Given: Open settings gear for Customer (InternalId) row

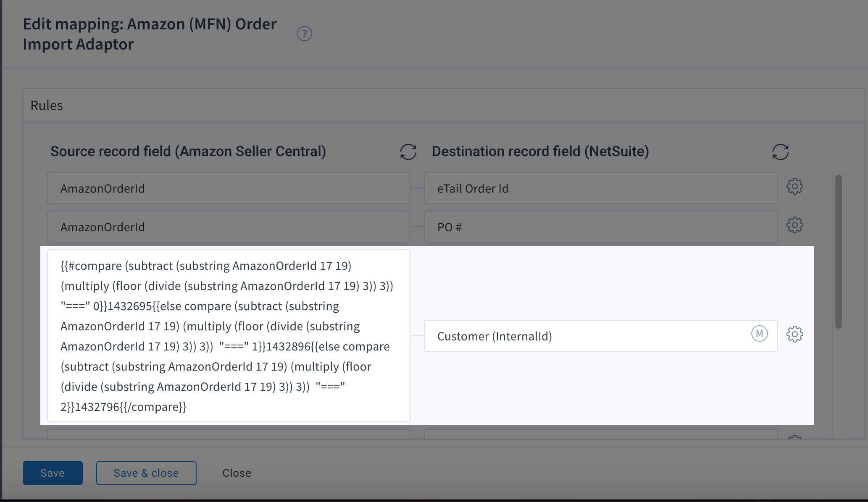Looking at the screenshot, I should coord(794,334).
